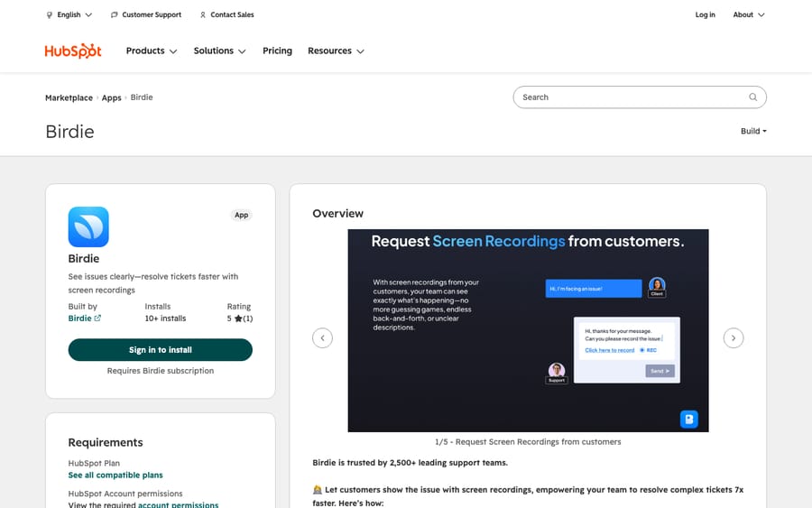Click the HubSpot logo
The height and width of the screenshot is (508, 812).
click(x=73, y=51)
